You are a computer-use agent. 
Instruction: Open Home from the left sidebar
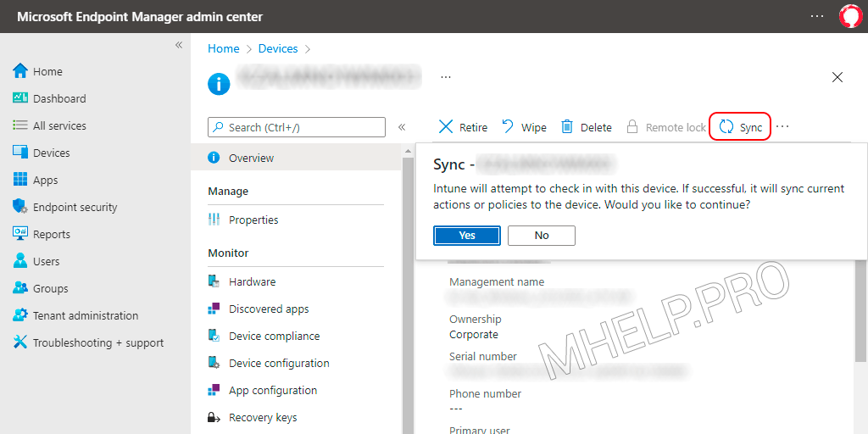37,71
